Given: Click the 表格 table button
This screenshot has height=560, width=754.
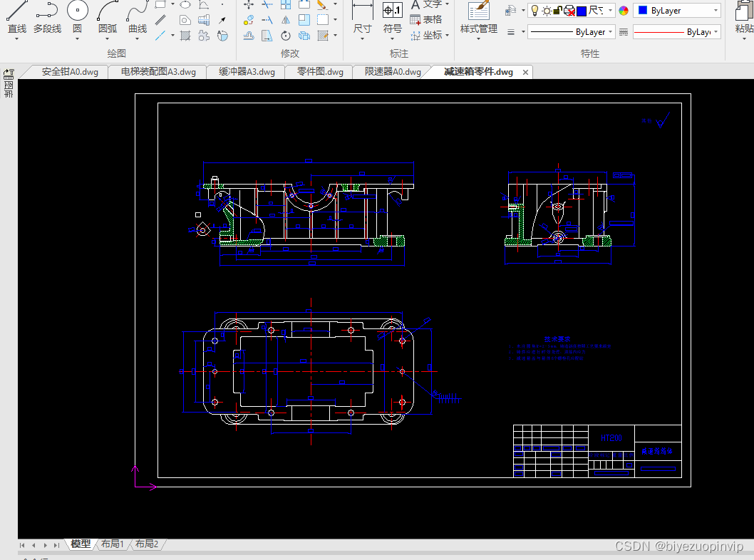Looking at the screenshot, I should (426, 20).
